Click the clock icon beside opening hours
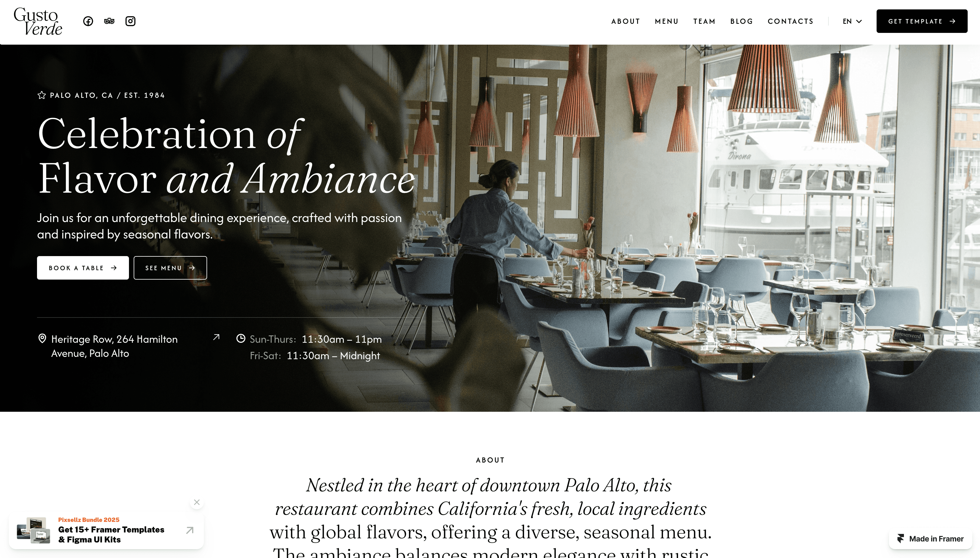The height and width of the screenshot is (558, 980). (241, 338)
